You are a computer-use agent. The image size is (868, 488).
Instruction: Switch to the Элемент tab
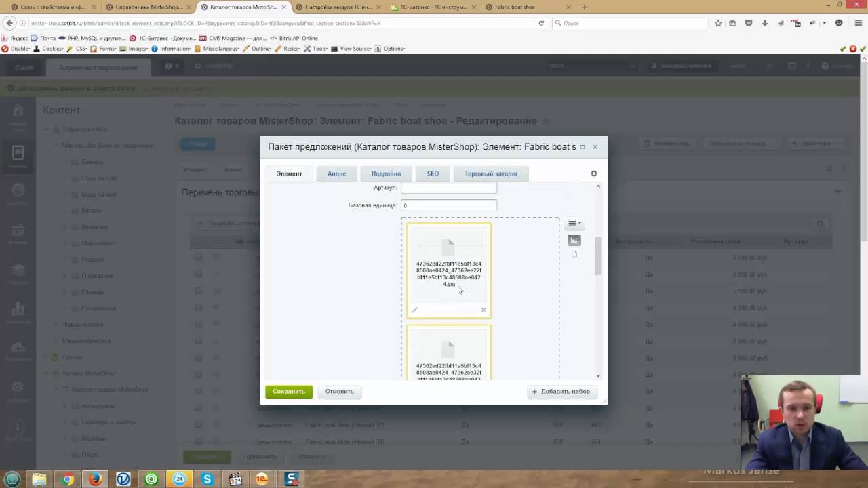(x=289, y=174)
